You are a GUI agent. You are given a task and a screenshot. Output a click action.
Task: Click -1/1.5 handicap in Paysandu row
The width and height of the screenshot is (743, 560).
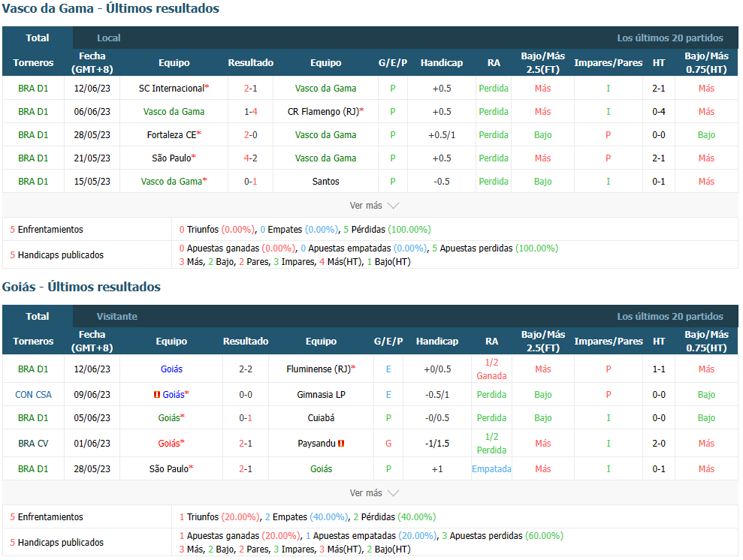pos(437,444)
